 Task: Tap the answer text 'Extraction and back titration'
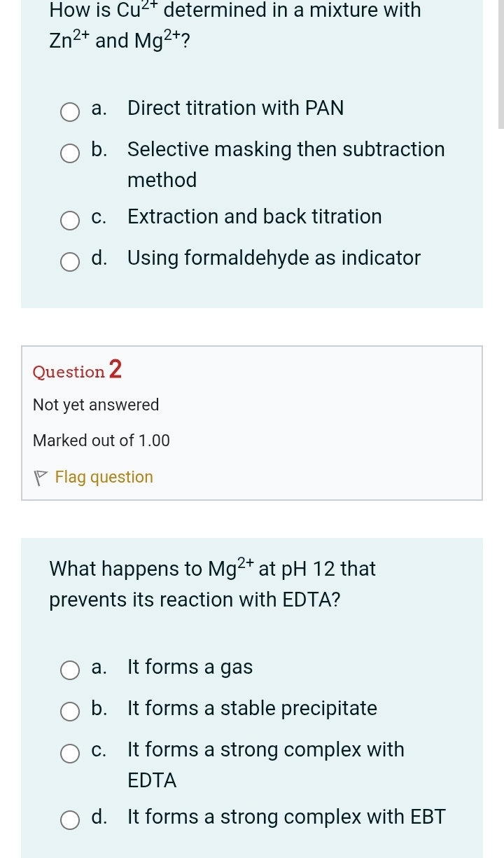pos(255,217)
